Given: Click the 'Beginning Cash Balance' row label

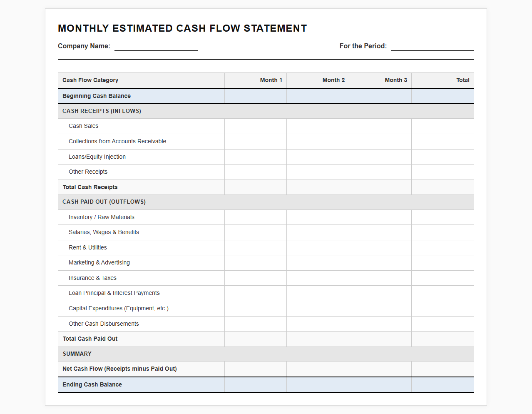Looking at the screenshot, I should point(97,96).
